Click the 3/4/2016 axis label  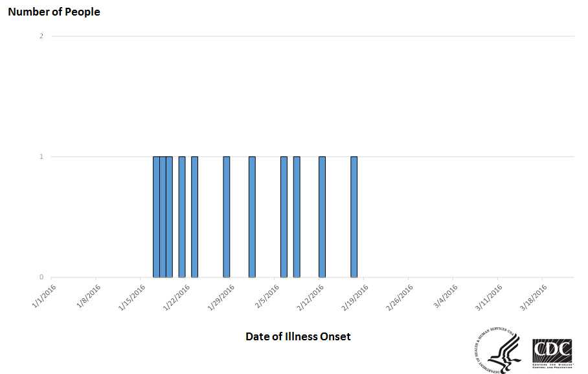(x=445, y=298)
